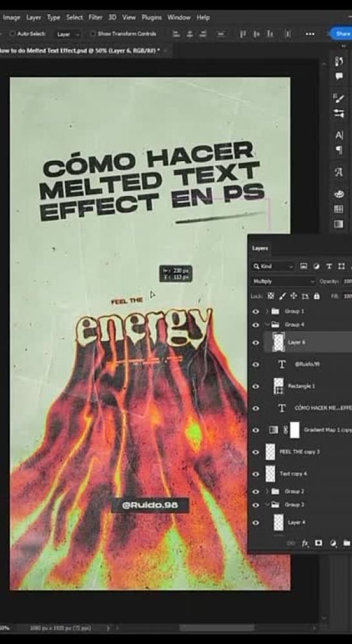Open the Character panel icon
The image size is (352, 644).
pos(339,134)
